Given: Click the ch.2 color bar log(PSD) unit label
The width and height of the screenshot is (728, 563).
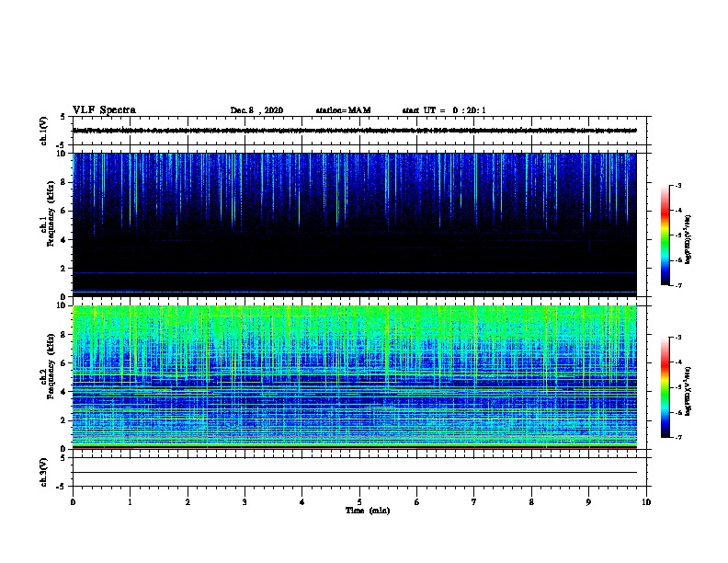Looking at the screenshot, I should coord(688,391).
